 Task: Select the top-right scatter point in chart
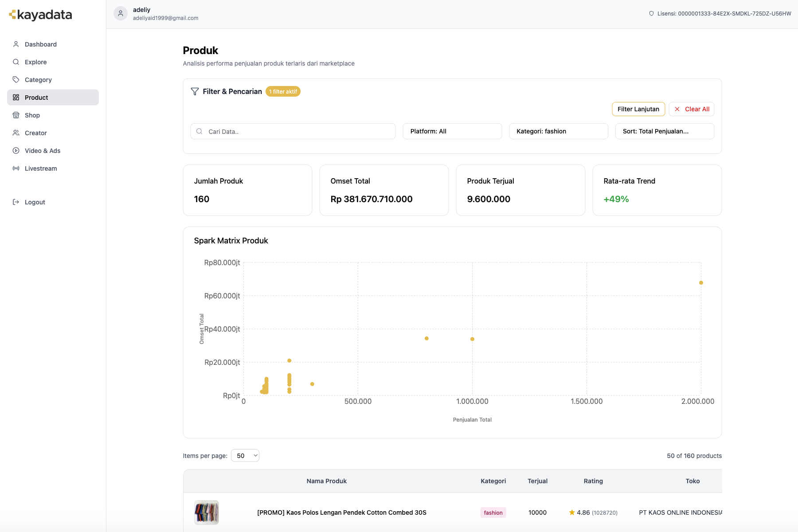(701, 283)
